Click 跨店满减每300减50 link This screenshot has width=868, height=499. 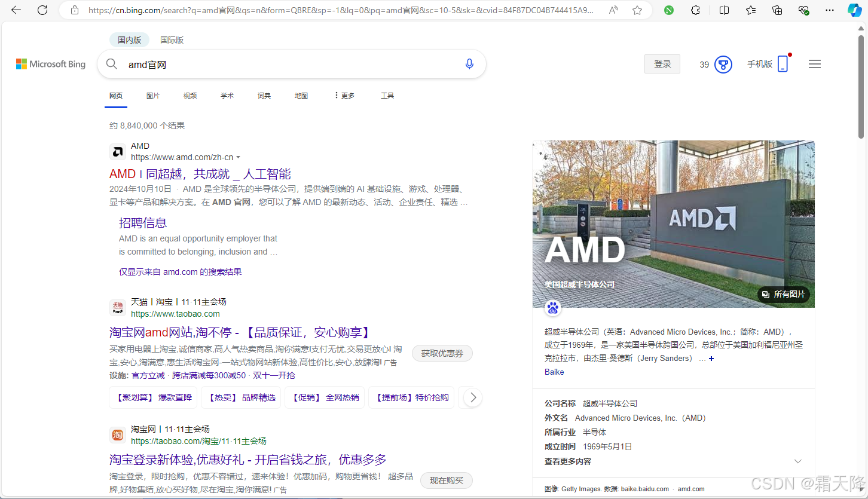point(209,375)
